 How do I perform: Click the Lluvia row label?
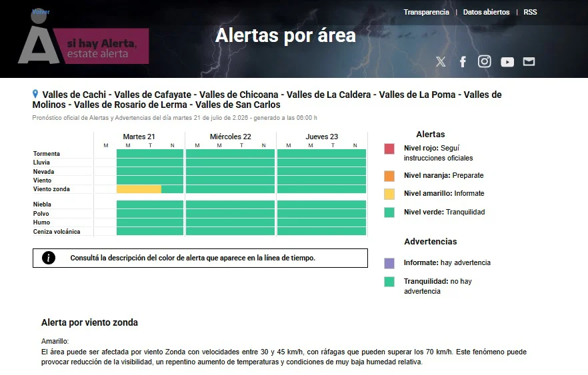point(41,163)
